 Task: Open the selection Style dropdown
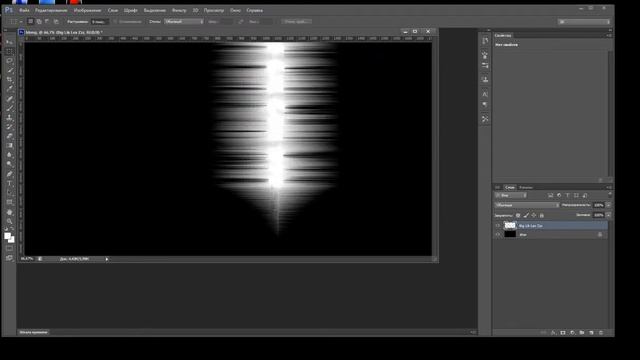click(184, 22)
